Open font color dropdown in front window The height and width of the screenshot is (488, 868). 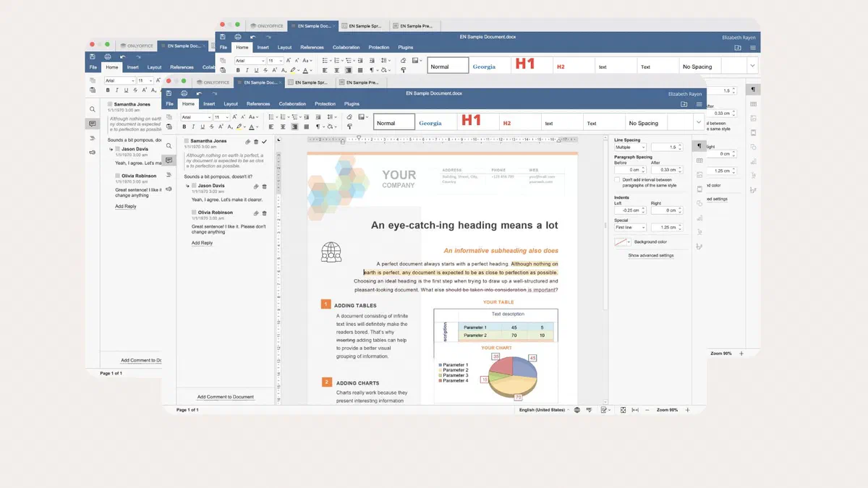[259, 127]
